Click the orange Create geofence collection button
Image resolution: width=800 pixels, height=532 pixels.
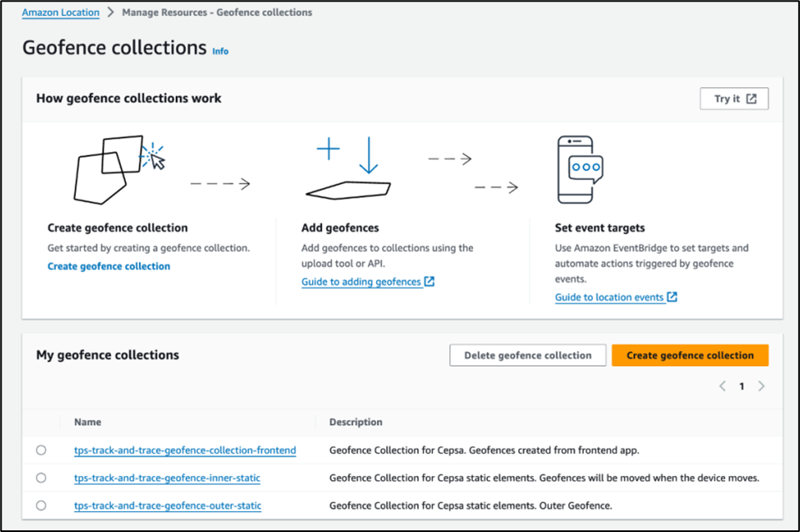click(x=690, y=355)
